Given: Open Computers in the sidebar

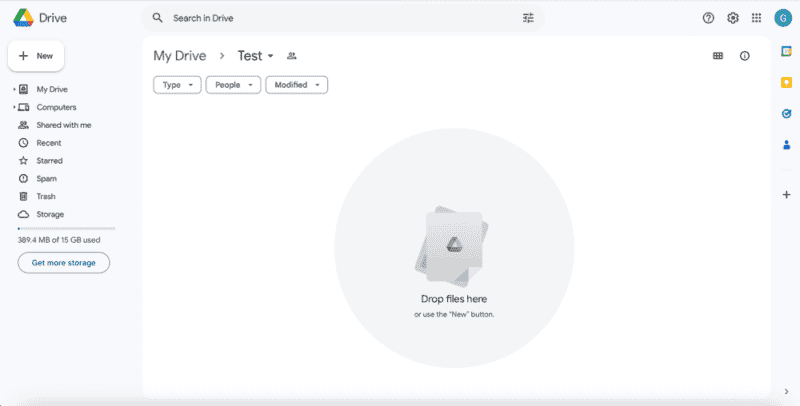Looking at the screenshot, I should pyautogui.click(x=56, y=107).
